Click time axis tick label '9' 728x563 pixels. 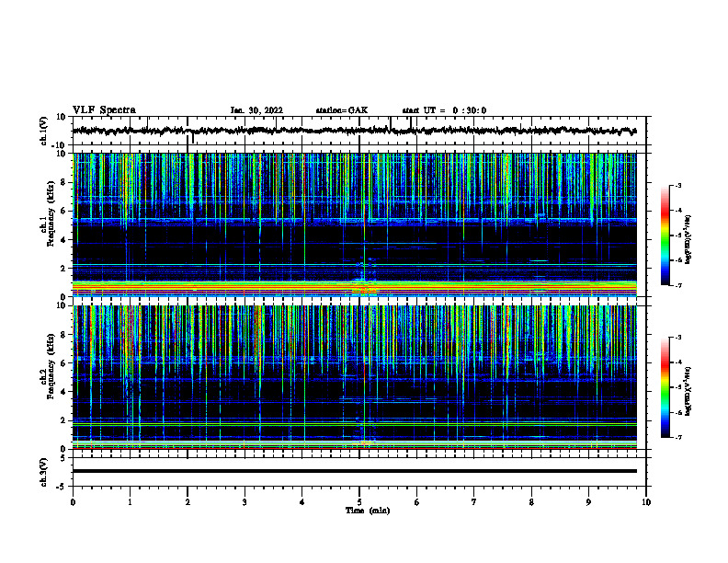(x=588, y=502)
